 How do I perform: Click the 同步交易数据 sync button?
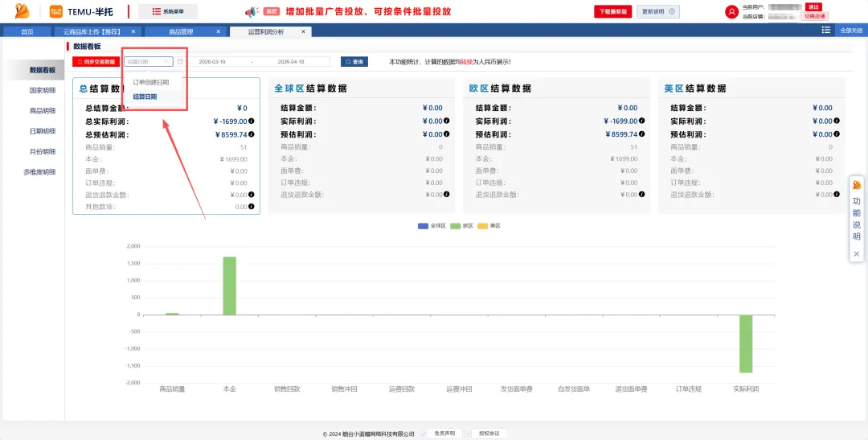click(x=96, y=62)
